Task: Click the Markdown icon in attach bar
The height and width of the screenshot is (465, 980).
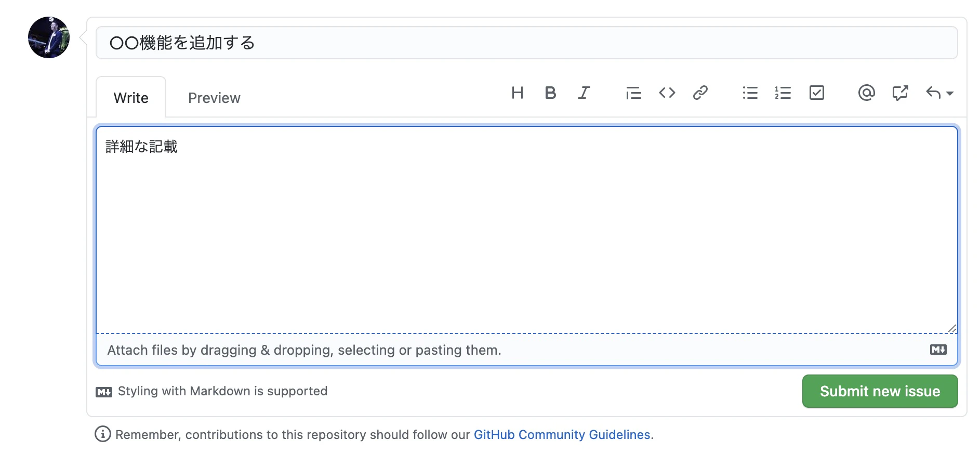Action: pyautogui.click(x=938, y=350)
